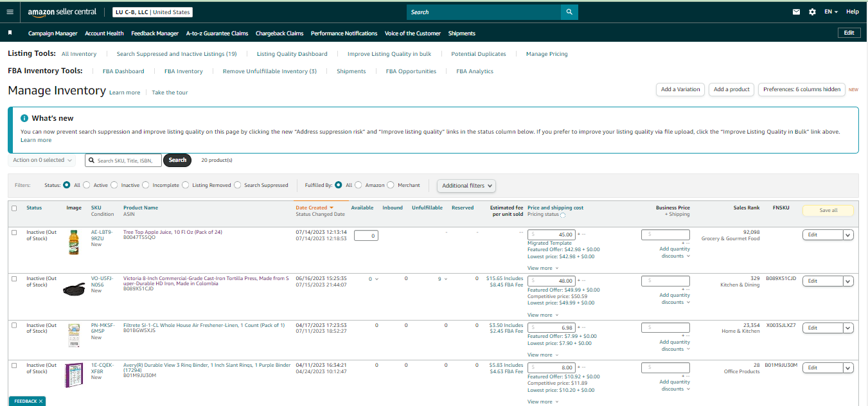Open Feedback Manager menu
The height and width of the screenshot is (406, 868).
tap(155, 33)
